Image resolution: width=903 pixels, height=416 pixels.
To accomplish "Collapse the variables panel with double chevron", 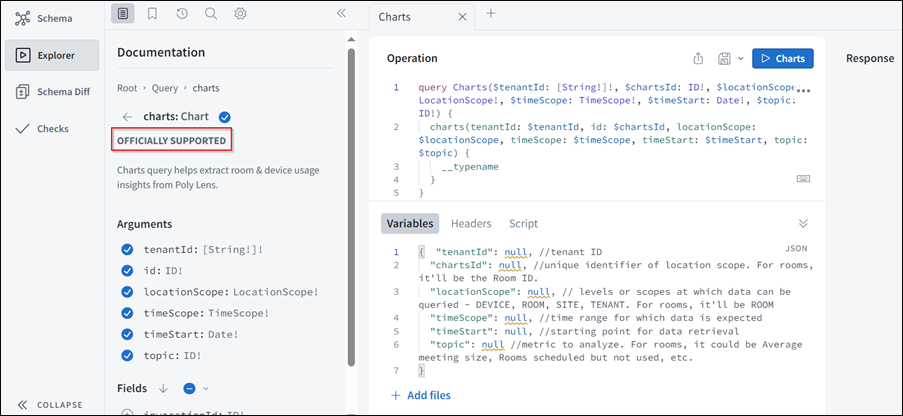I will point(803,223).
